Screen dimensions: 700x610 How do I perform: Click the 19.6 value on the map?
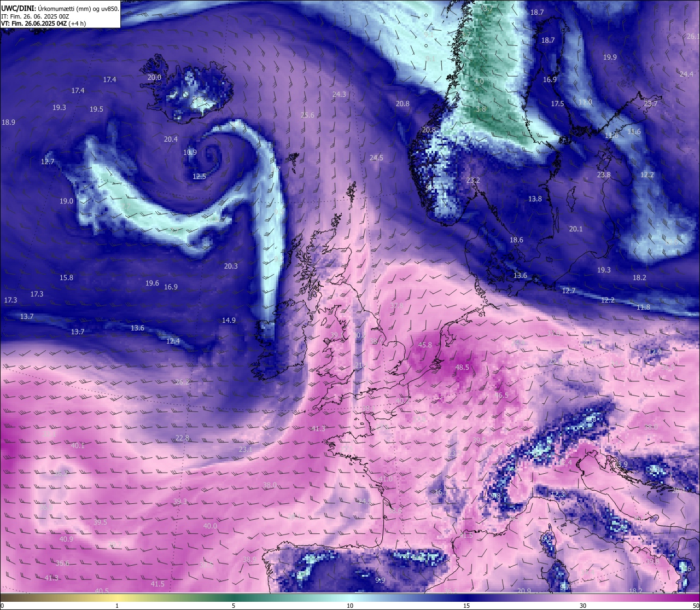[x=152, y=283]
